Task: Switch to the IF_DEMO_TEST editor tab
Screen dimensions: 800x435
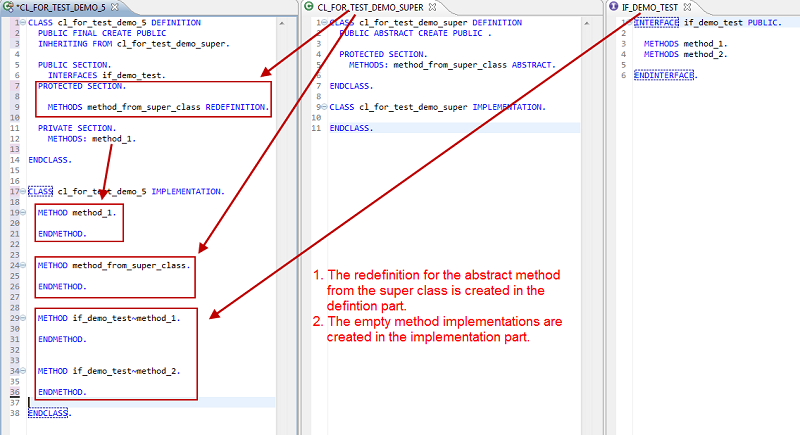Action: pyautogui.click(x=649, y=7)
